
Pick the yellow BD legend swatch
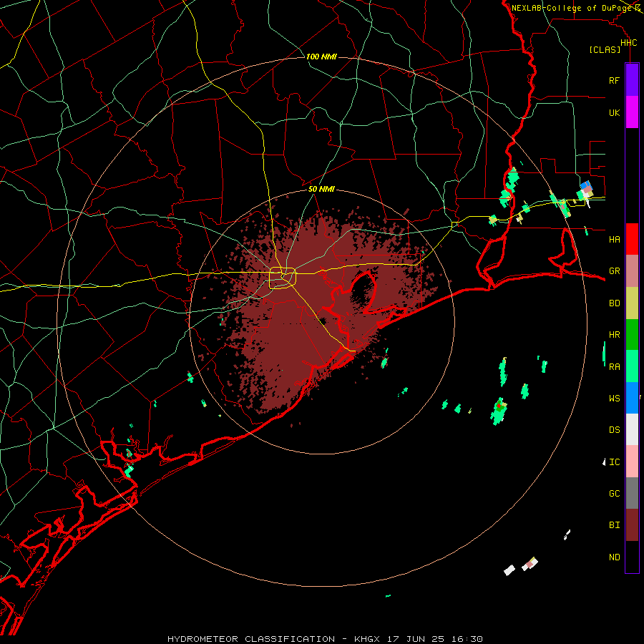point(632,303)
